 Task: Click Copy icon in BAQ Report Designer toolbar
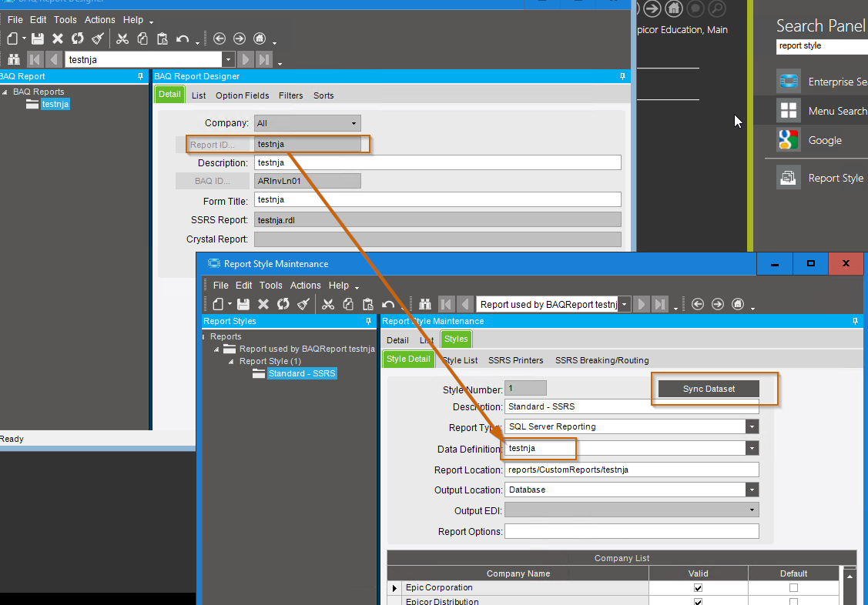[142, 38]
